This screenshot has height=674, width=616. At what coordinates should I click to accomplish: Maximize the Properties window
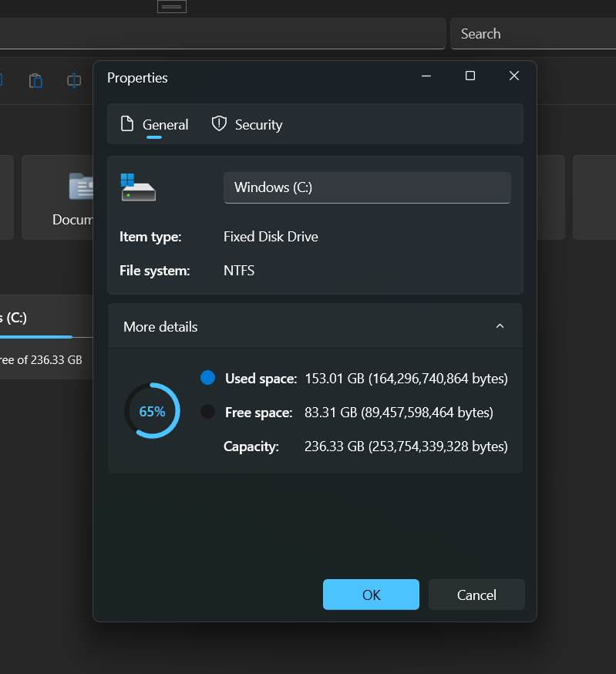470,76
